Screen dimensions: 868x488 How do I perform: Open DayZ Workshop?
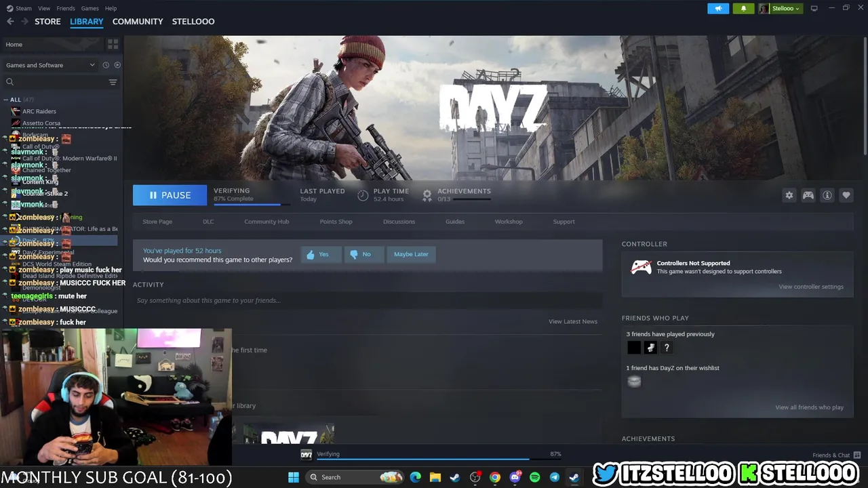509,222
